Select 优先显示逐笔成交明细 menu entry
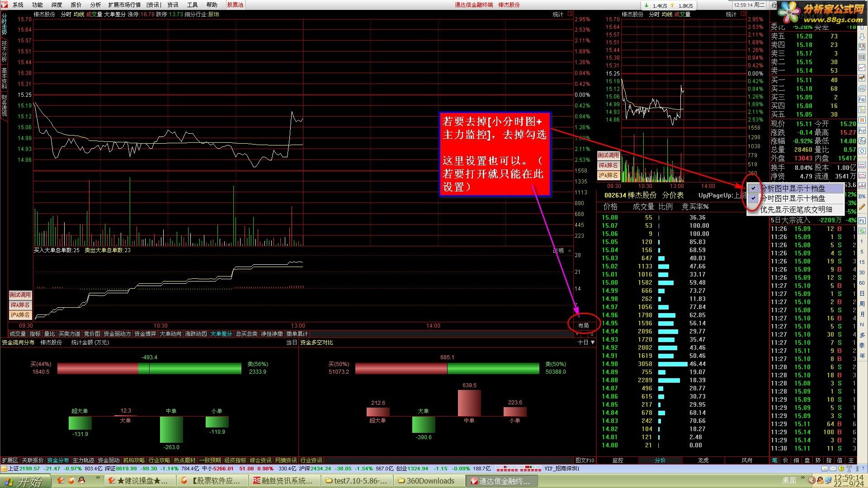Viewport: 868px width, 488px height. coord(796,210)
